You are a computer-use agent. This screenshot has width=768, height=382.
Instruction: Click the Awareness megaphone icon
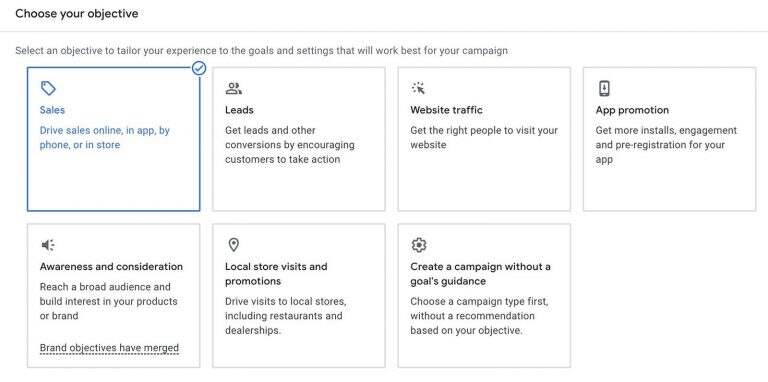coord(48,245)
